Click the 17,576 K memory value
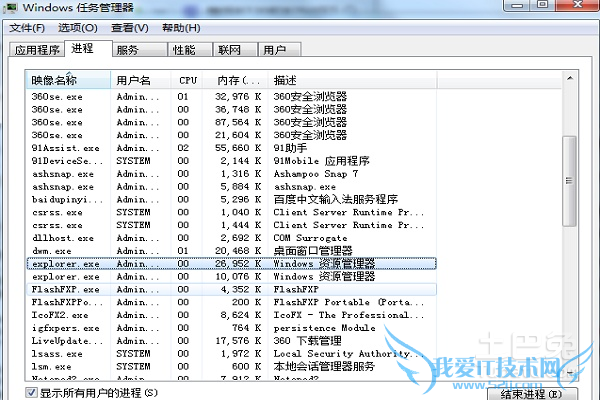 coord(238,341)
